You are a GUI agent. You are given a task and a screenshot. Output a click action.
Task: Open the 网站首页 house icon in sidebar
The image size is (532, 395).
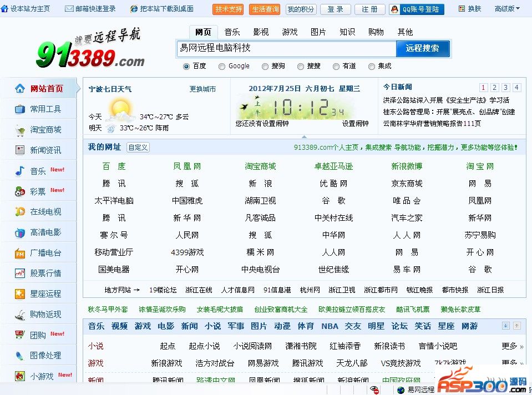click(x=19, y=89)
